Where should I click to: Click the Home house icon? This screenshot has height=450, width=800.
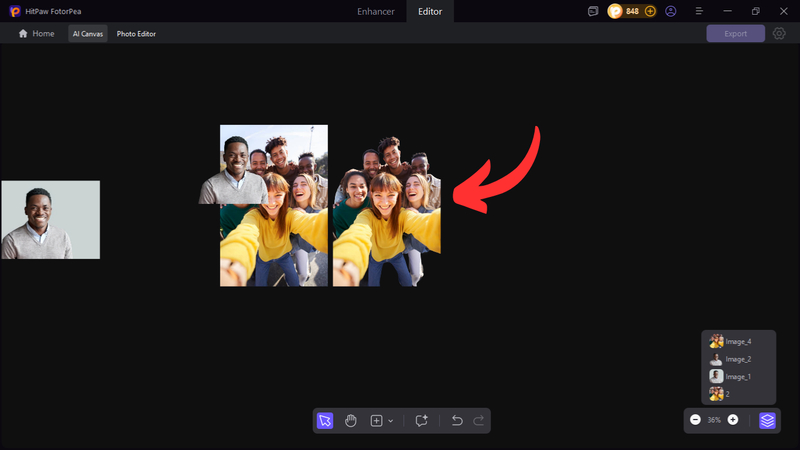23,34
